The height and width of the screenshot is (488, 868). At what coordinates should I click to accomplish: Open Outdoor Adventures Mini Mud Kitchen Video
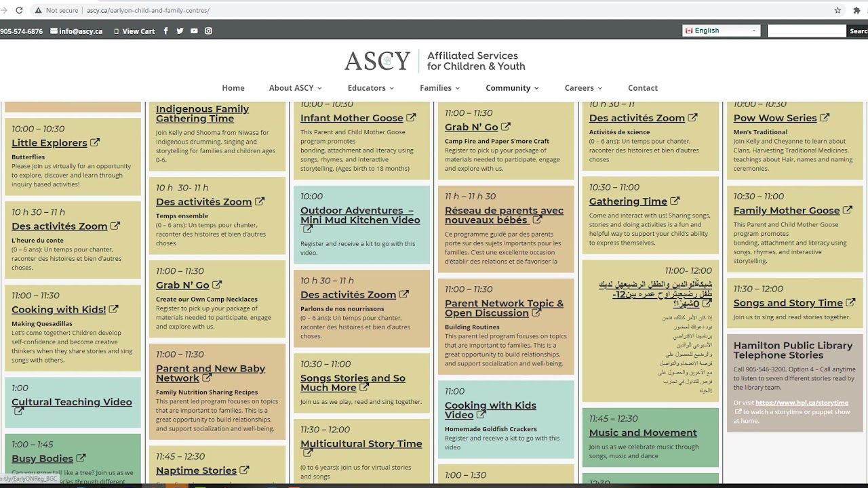point(360,216)
